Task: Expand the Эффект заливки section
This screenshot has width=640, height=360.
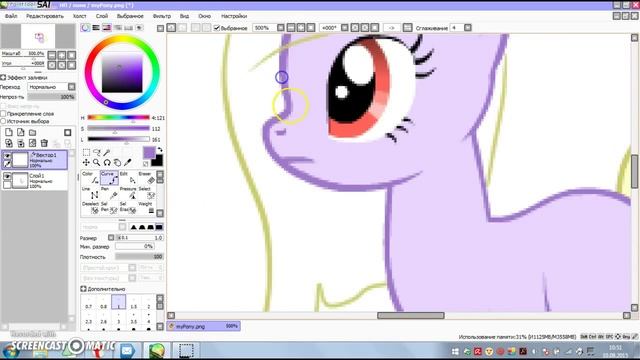Action: pos(3,77)
